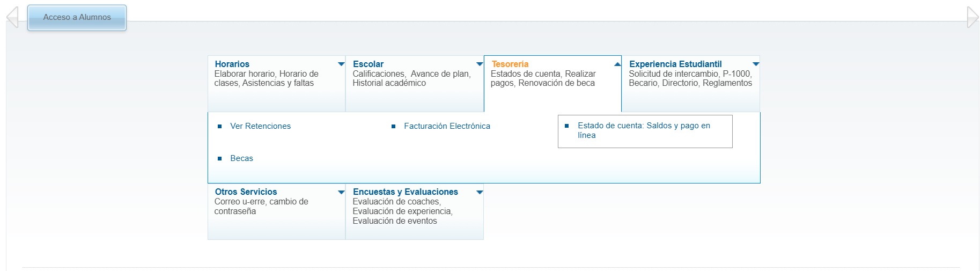The image size is (980, 271).
Task: Click bullet icon beside Facturación Electrónica
Action: tap(393, 127)
